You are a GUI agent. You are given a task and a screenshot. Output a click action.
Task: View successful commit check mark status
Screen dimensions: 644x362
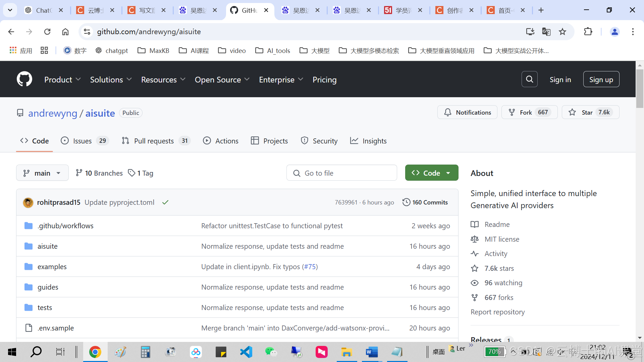click(x=165, y=202)
